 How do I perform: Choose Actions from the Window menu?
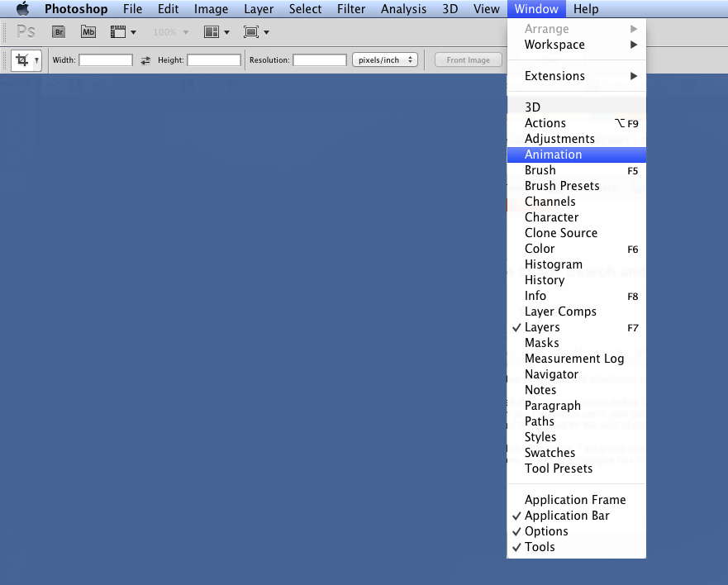pyautogui.click(x=577, y=123)
